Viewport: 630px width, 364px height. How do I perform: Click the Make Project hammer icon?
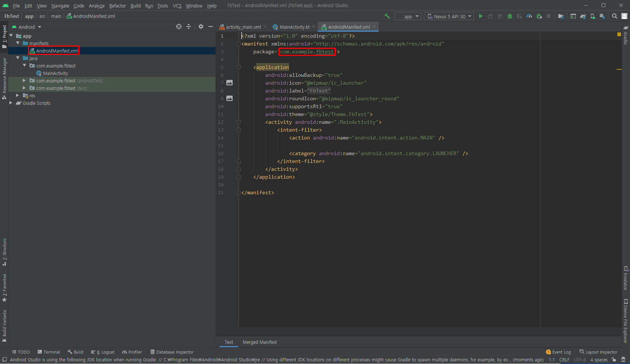[387, 16]
